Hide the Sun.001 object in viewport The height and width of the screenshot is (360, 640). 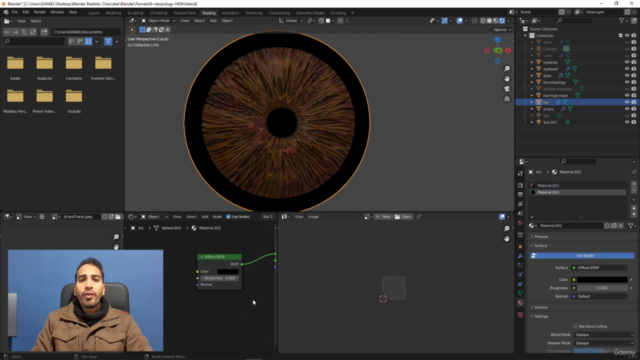tap(627, 122)
